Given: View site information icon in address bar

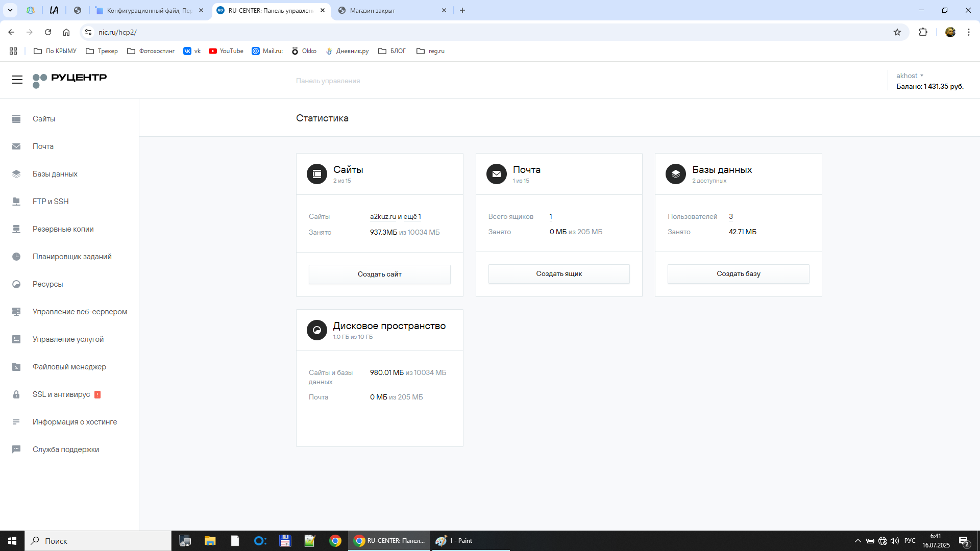Looking at the screenshot, I should pos(88,32).
